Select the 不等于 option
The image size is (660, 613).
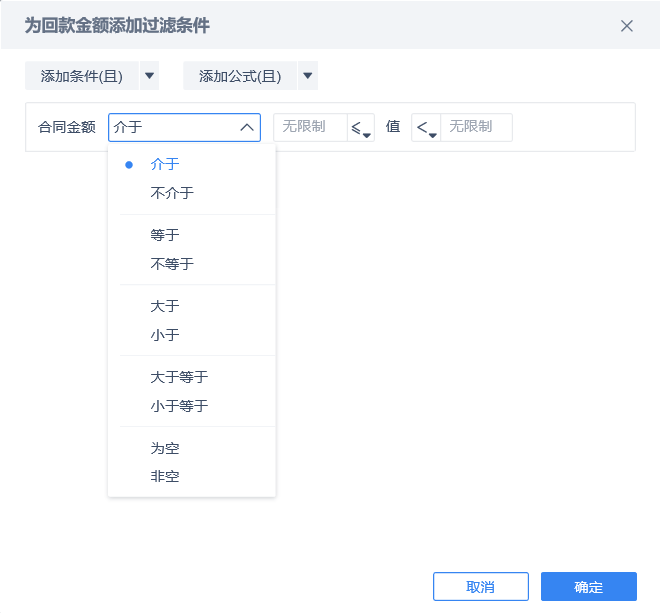(x=172, y=264)
